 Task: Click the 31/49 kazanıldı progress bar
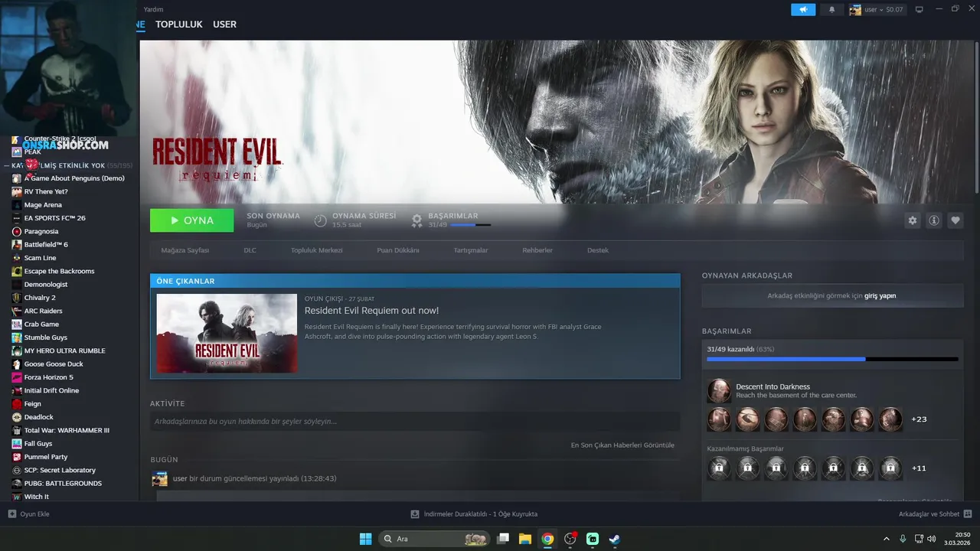832,359
